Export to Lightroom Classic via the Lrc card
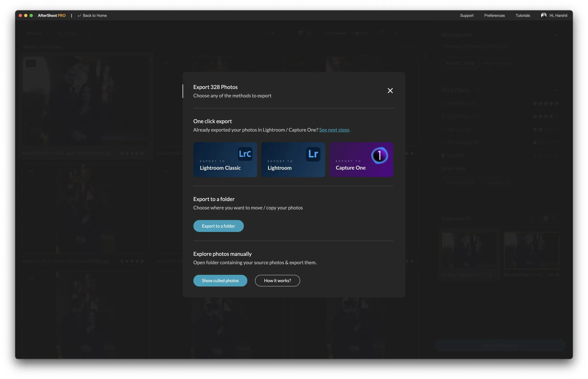This screenshot has height=379, width=588. [x=225, y=159]
